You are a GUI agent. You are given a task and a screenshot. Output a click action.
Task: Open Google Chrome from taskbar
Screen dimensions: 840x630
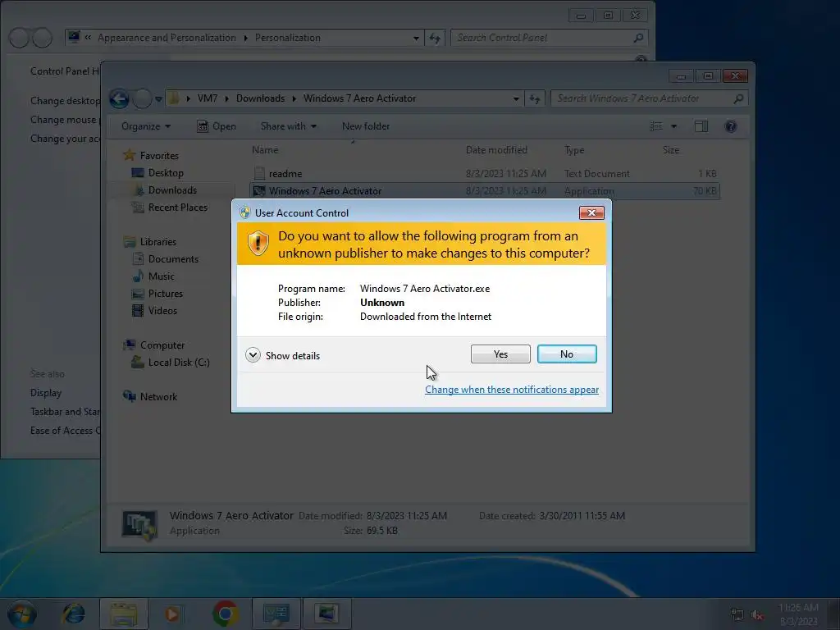(x=225, y=614)
